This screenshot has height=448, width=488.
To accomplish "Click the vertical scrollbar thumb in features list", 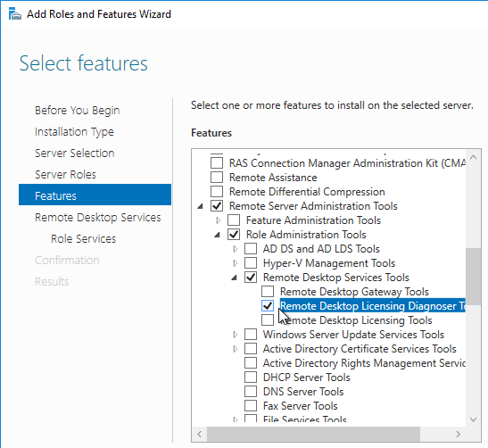I will 473,277.
